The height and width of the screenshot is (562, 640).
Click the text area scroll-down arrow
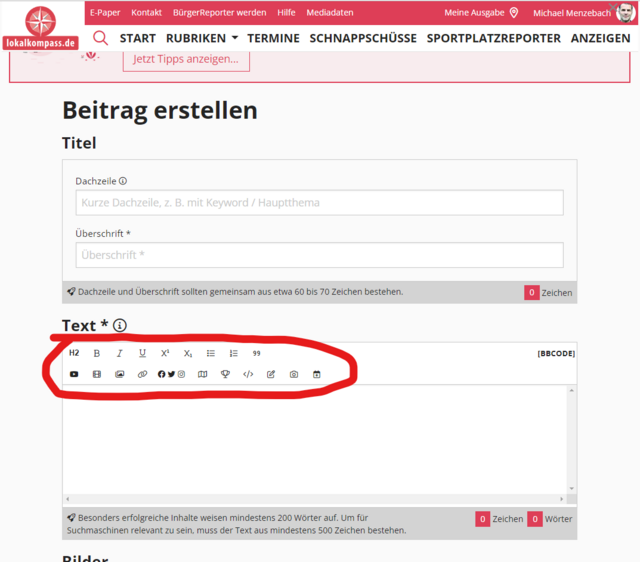pyautogui.click(x=571, y=489)
